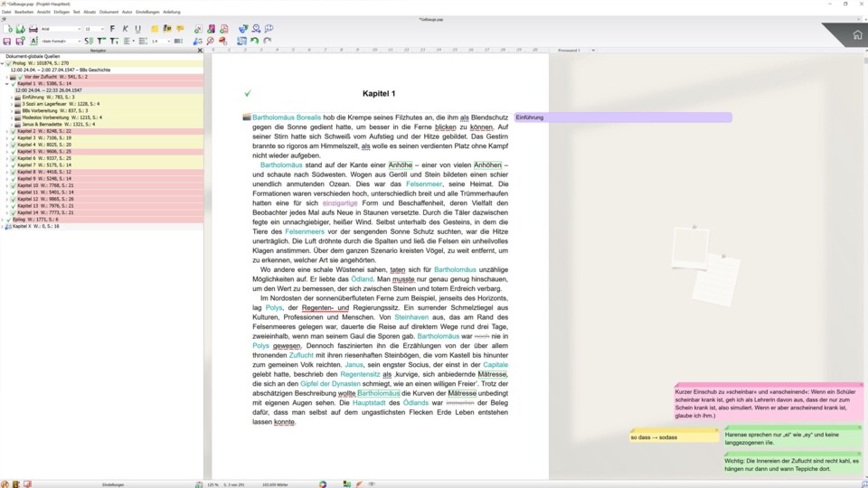Open the font size dropdown
Screen dimensions: 868x488
click(x=94, y=29)
